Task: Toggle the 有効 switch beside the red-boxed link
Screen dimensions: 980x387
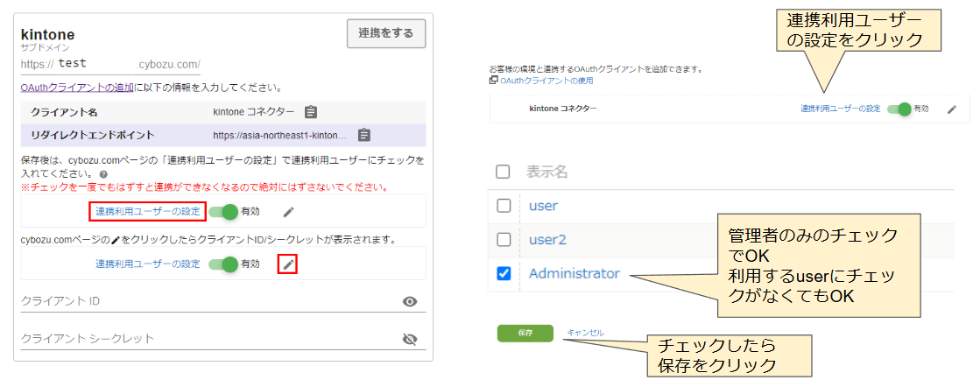Action: 223,212
